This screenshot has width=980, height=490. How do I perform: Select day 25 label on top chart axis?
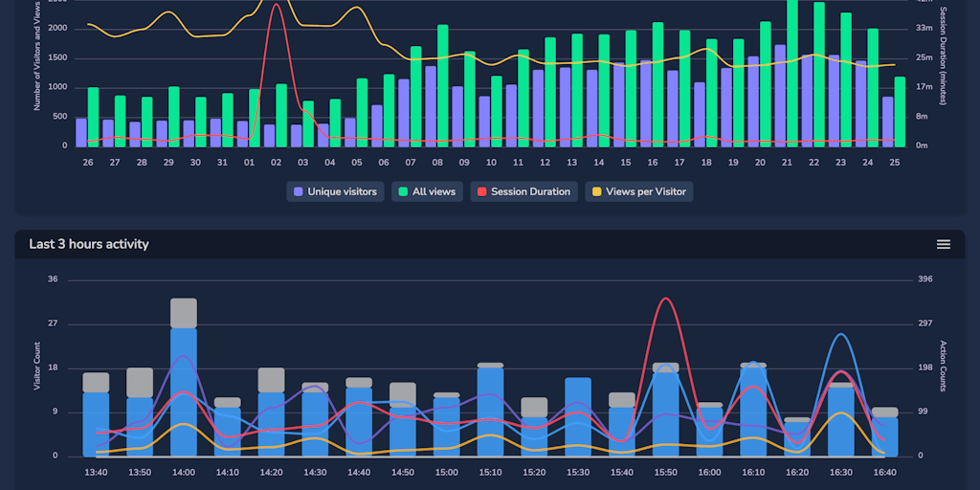[894, 163]
